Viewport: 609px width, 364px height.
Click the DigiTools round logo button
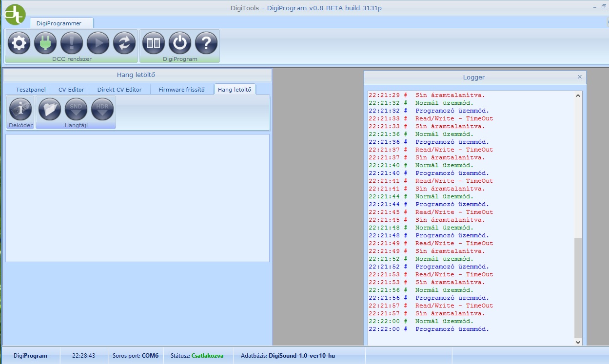[x=15, y=14]
